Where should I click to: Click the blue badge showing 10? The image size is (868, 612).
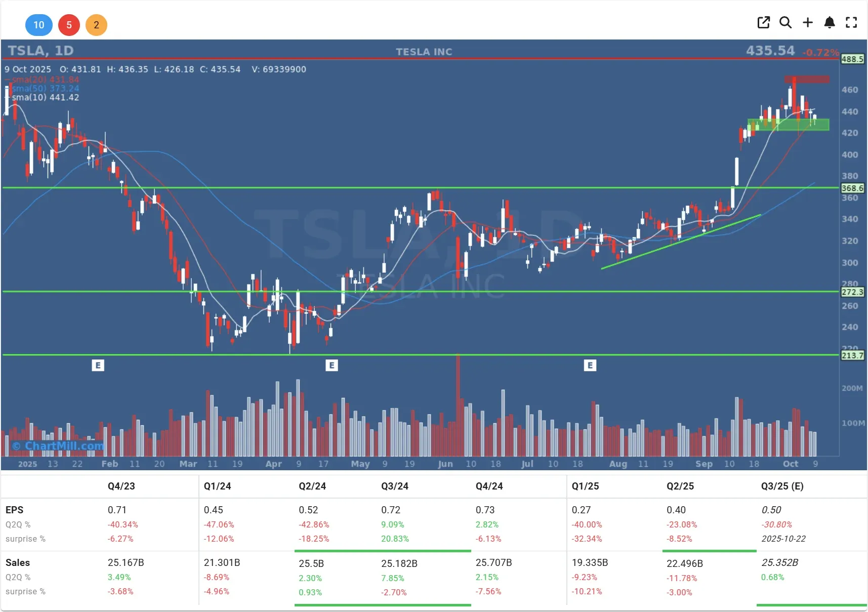[x=39, y=25]
